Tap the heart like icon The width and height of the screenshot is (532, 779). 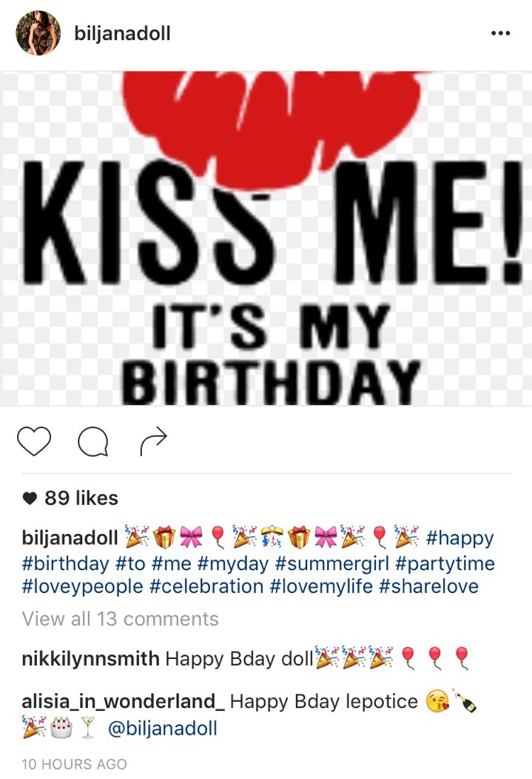34,441
